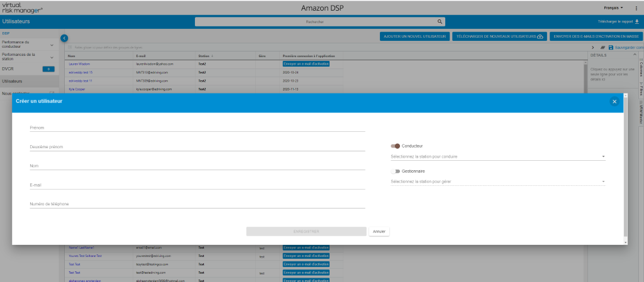Click Ajouter un nouvel utilisateur button
644x282 pixels.
415,36
